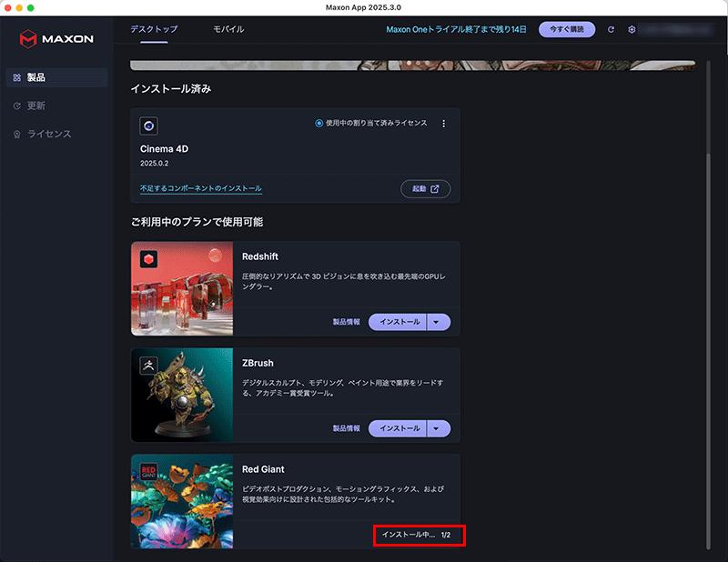The height and width of the screenshot is (562, 728).
Task: Open settings via the gear icon
Action: click(x=632, y=30)
